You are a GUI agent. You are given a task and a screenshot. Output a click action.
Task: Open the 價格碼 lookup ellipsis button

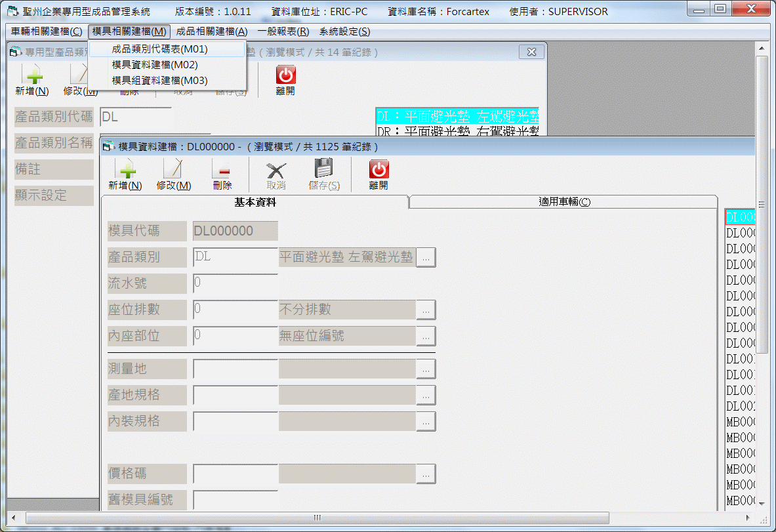[426, 474]
